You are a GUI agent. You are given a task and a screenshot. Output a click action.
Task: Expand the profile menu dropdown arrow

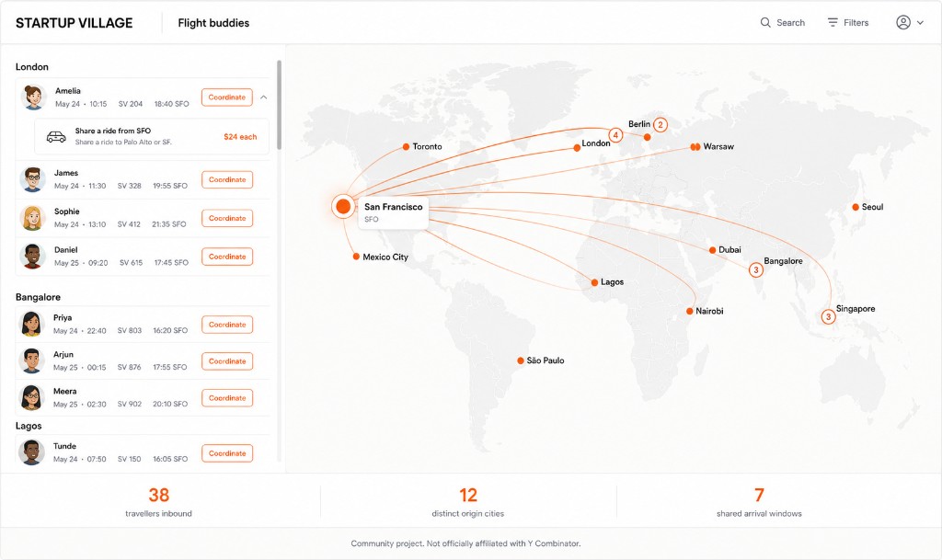click(920, 23)
